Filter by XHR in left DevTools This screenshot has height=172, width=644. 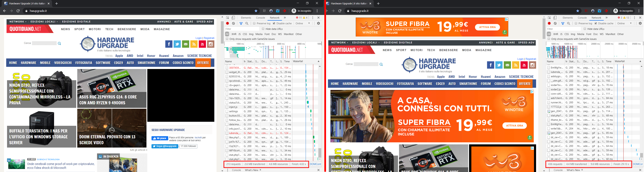tap(234, 34)
